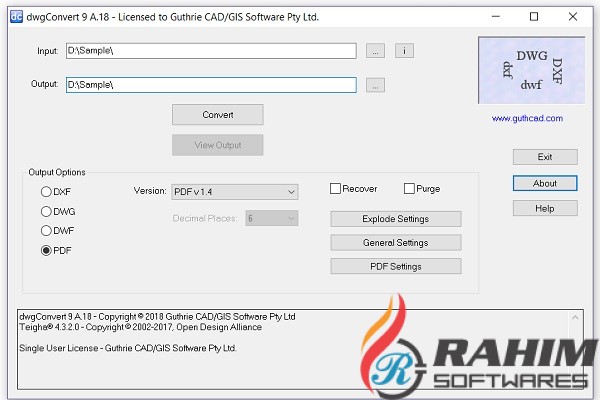This screenshot has height=400, width=600.
Task: Open the Version dropdown showing PDF v 1.4
Action: [235, 192]
